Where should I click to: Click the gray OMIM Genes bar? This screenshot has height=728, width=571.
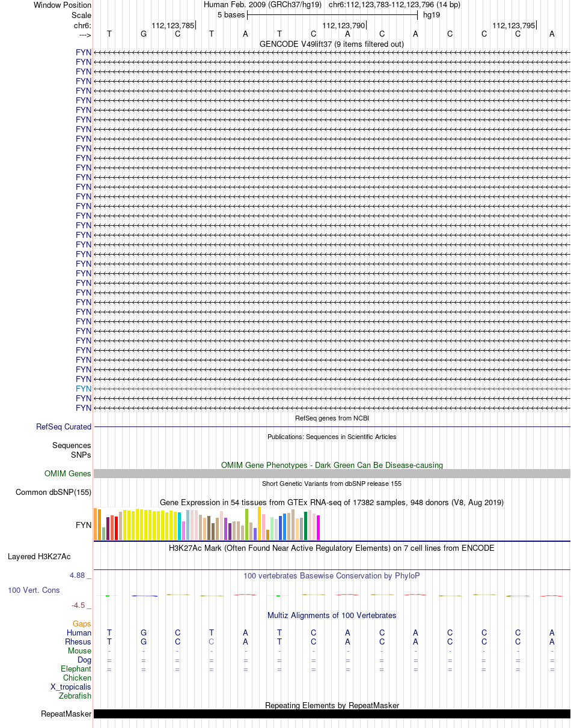(x=332, y=474)
